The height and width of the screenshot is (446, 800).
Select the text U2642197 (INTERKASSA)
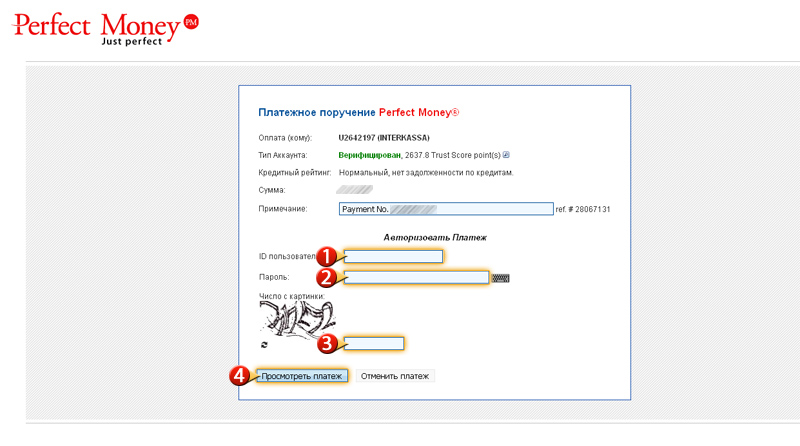[384, 138]
